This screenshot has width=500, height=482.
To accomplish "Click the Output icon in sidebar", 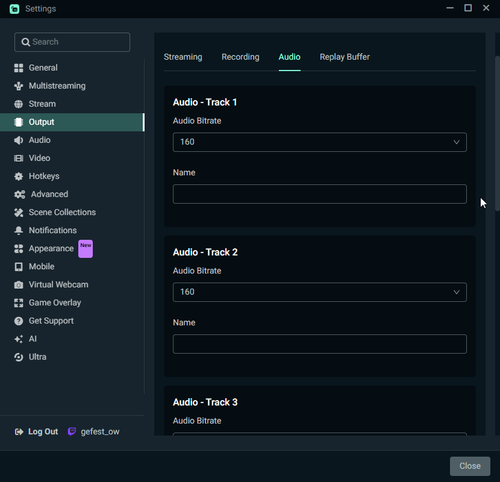I will [19, 122].
